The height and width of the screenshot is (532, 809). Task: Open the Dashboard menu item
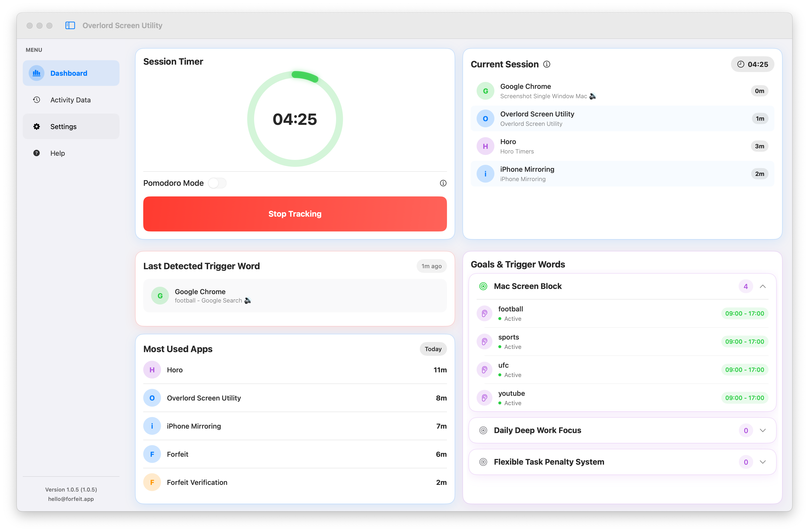pos(71,73)
